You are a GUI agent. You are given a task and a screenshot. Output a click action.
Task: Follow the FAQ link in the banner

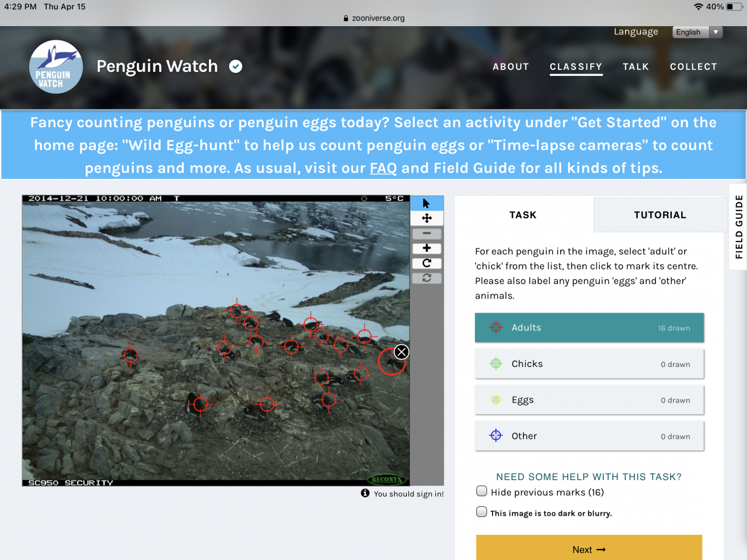(x=383, y=168)
